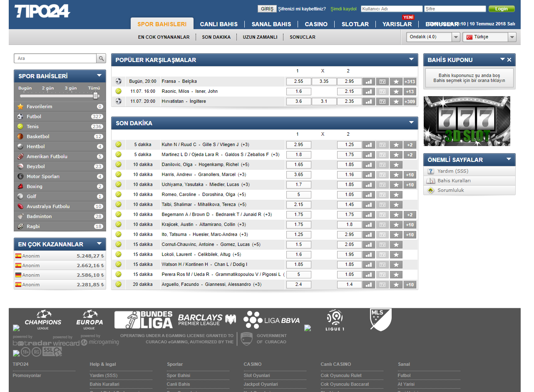This screenshot has height=392, width=534.
Task: Select odds 1.6 for Raonic, Milos
Action: [x=298, y=92]
